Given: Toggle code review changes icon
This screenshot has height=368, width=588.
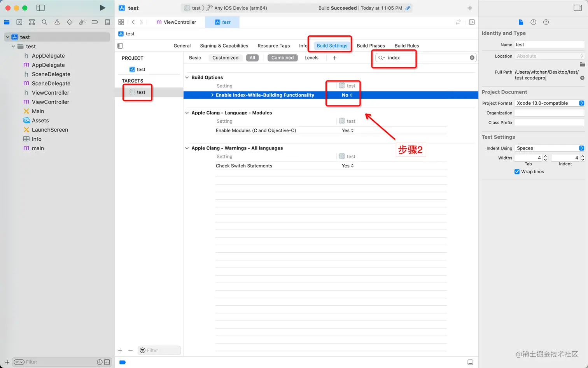Looking at the screenshot, I should [458, 22].
